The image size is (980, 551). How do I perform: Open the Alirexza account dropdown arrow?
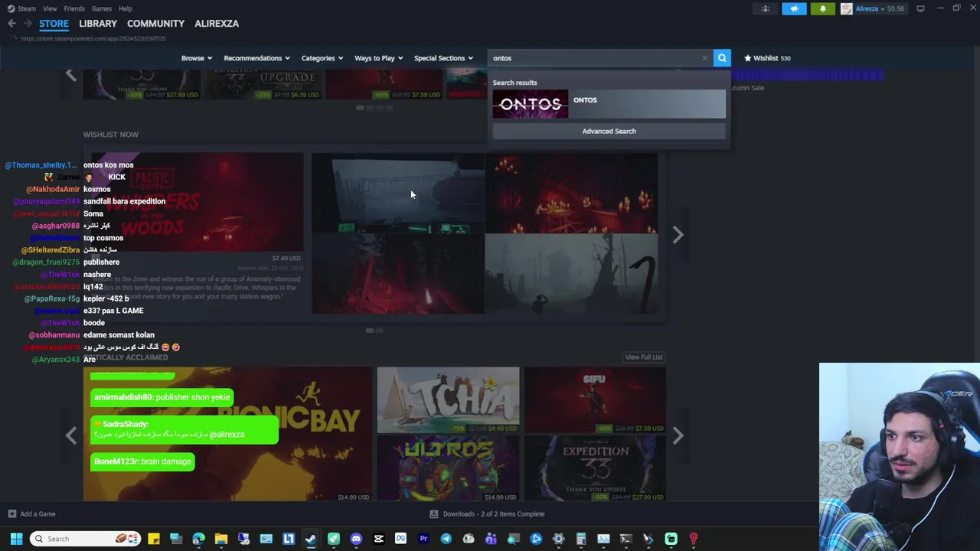[x=882, y=9]
